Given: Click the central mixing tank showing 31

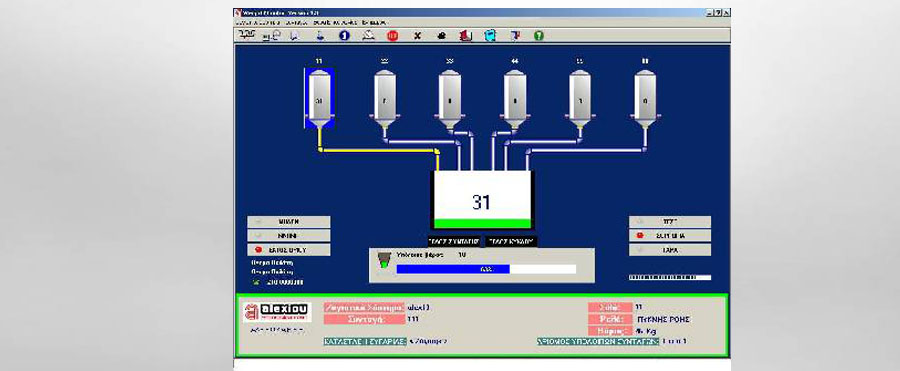Looking at the screenshot, I should [x=482, y=200].
